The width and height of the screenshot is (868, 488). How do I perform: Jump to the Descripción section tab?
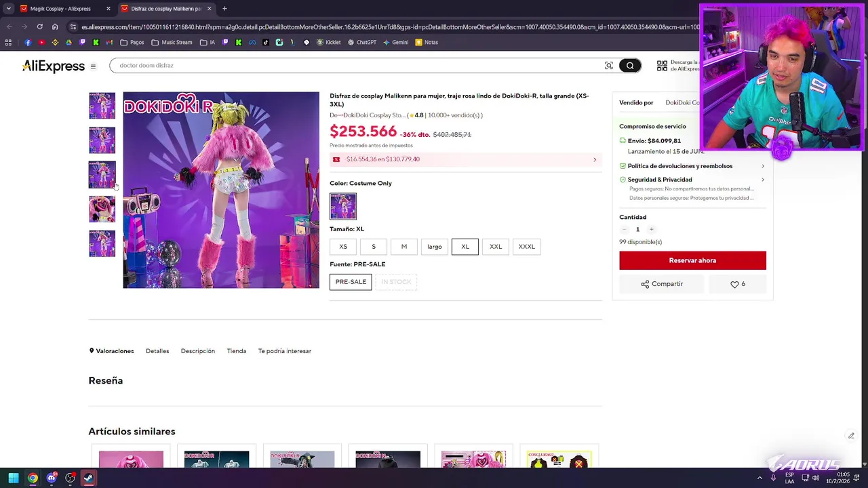tap(198, 351)
